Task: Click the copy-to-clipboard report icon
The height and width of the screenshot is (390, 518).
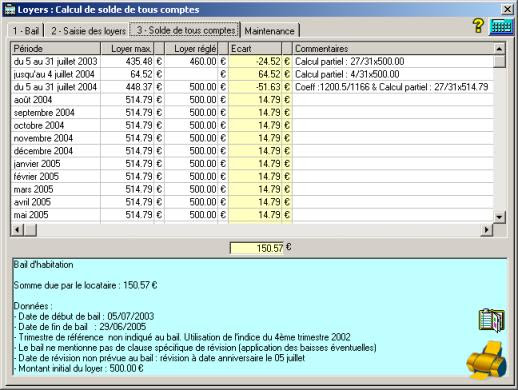Action: click(x=492, y=321)
